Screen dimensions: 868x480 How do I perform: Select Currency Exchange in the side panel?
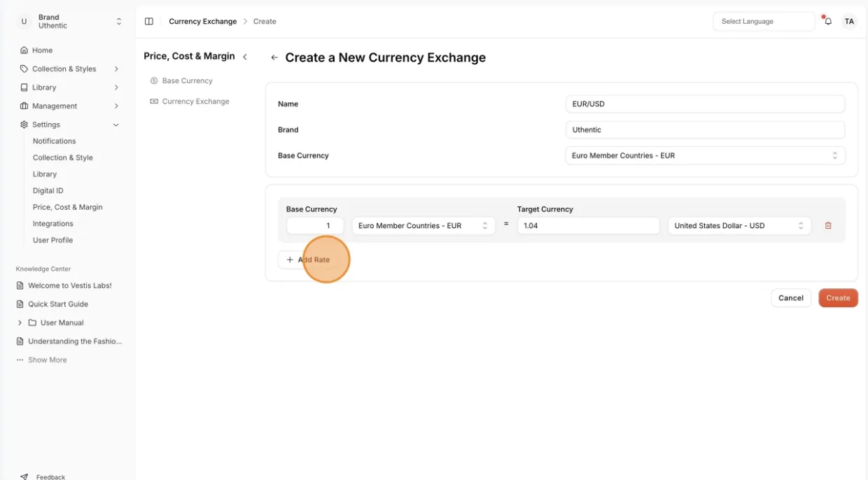[196, 101]
